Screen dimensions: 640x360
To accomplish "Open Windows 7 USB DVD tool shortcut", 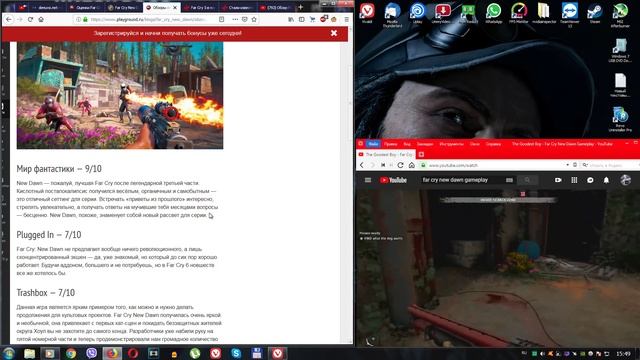I will coord(620,50).
